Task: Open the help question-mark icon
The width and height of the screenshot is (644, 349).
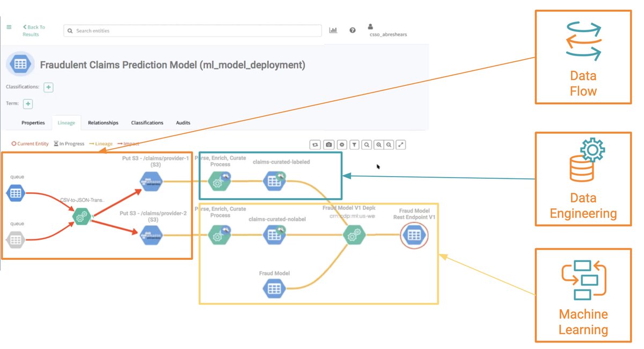Action: [x=353, y=31]
